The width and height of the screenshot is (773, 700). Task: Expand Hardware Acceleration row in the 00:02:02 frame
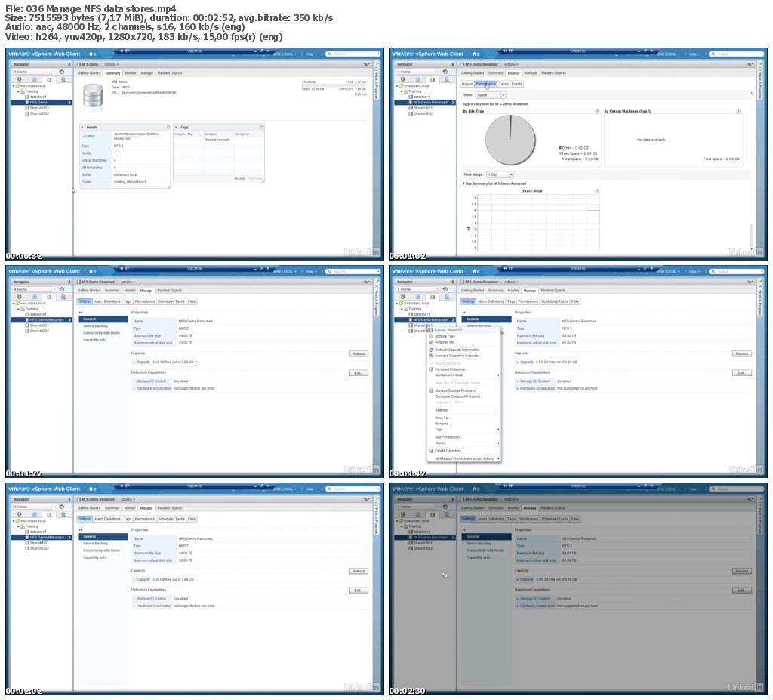[x=134, y=606]
